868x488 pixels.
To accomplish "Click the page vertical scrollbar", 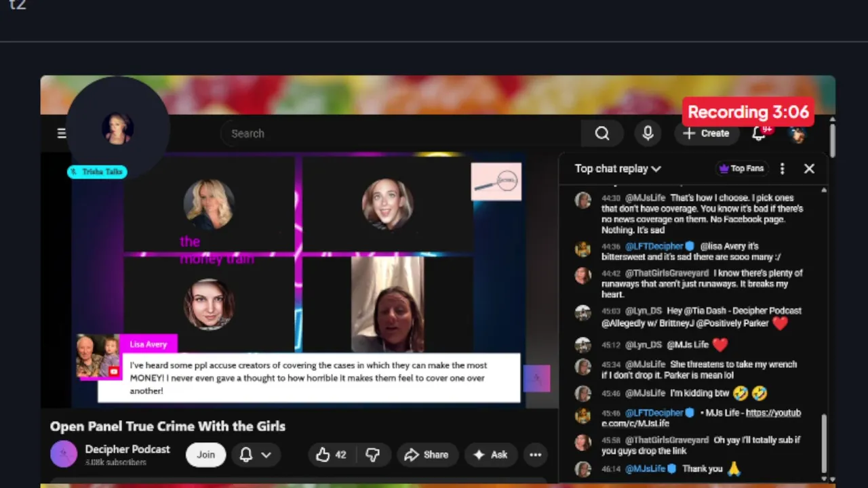I will 832,139.
